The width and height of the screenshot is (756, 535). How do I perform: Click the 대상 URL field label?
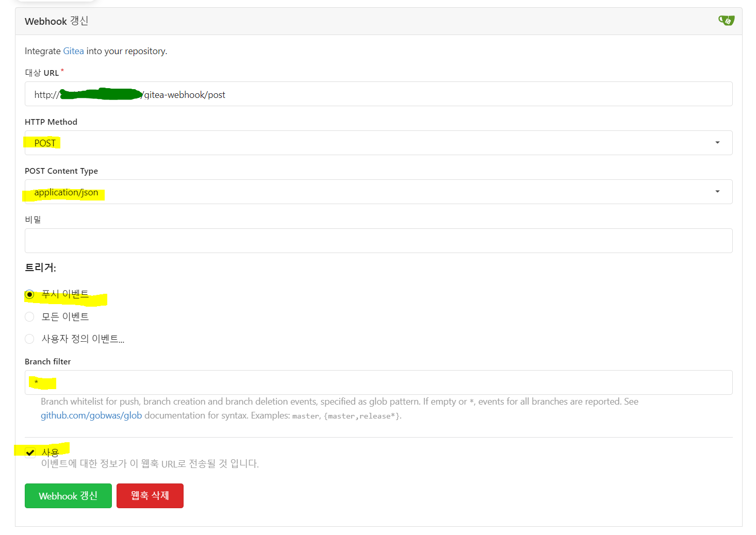click(x=42, y=73)
